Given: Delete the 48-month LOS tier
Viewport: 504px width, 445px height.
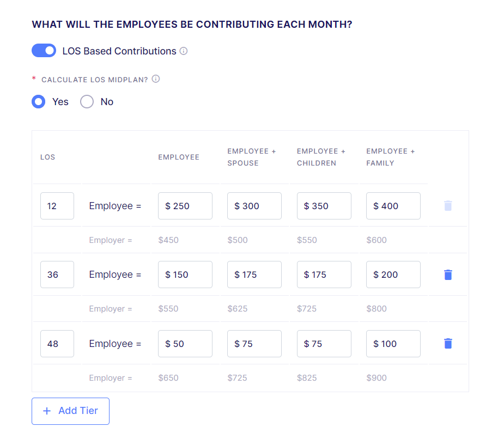Looking at the screenshot, I should (x=448, y=344).
